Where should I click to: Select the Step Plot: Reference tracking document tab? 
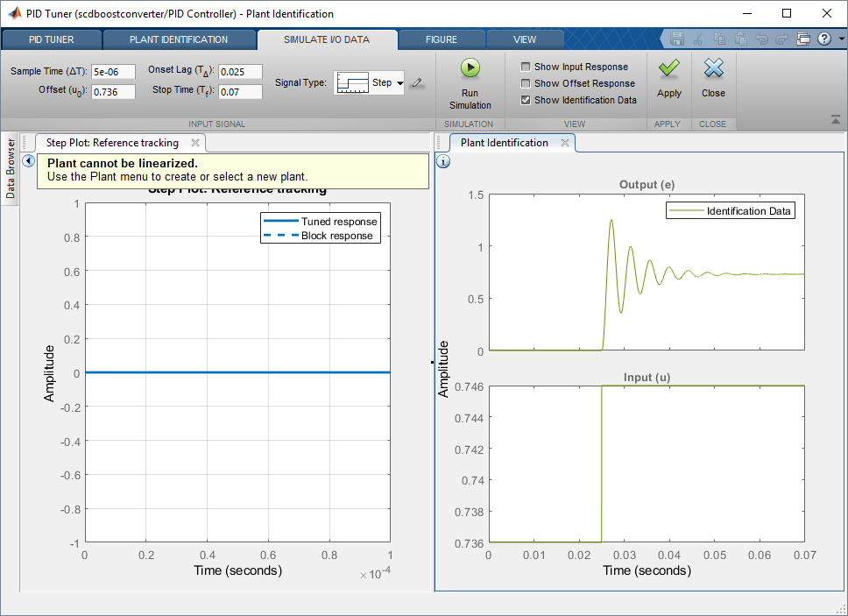(x=112, y=143)
